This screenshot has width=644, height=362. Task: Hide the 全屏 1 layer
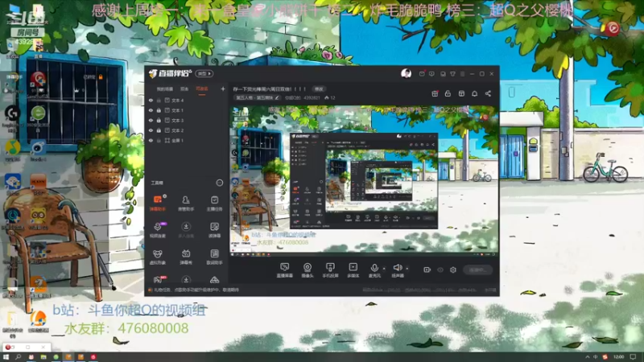(x=151, y=140)
